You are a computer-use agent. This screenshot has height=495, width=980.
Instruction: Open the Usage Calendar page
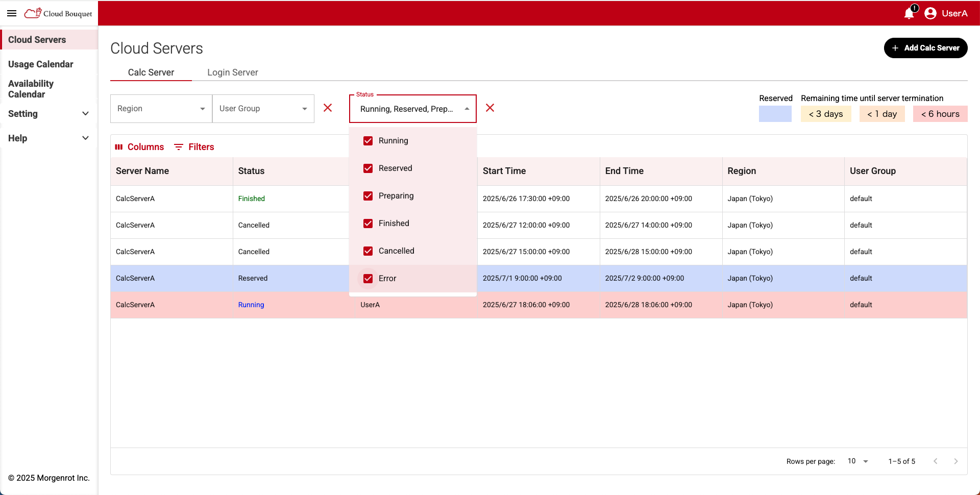pos(41,64)
